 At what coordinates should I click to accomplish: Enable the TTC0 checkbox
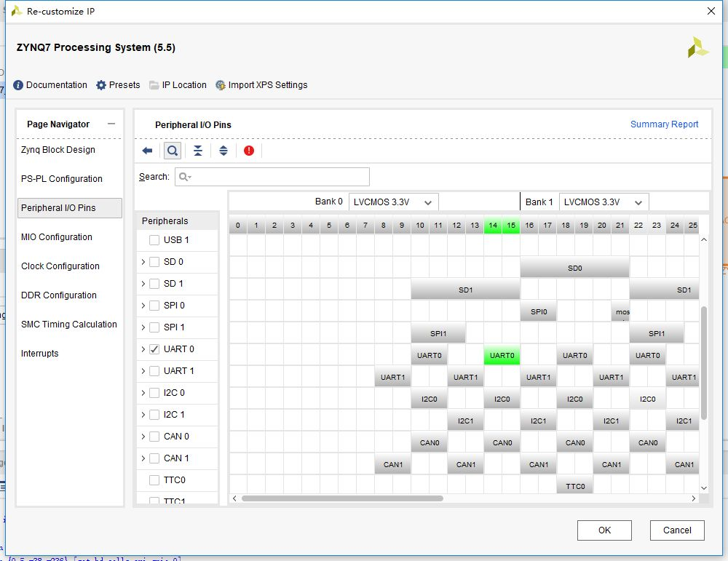point(154,480)
